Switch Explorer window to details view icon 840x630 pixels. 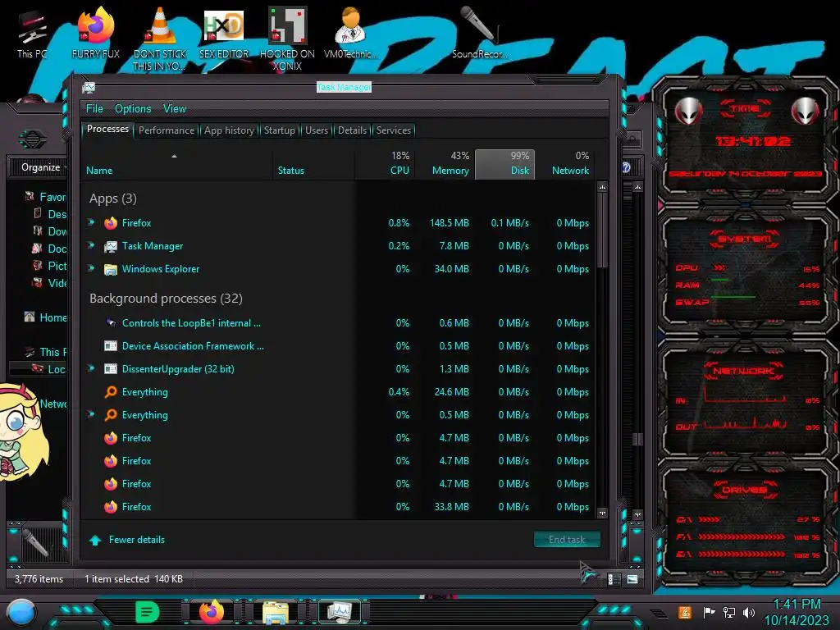pyautogui.click(x=614, y=579)
